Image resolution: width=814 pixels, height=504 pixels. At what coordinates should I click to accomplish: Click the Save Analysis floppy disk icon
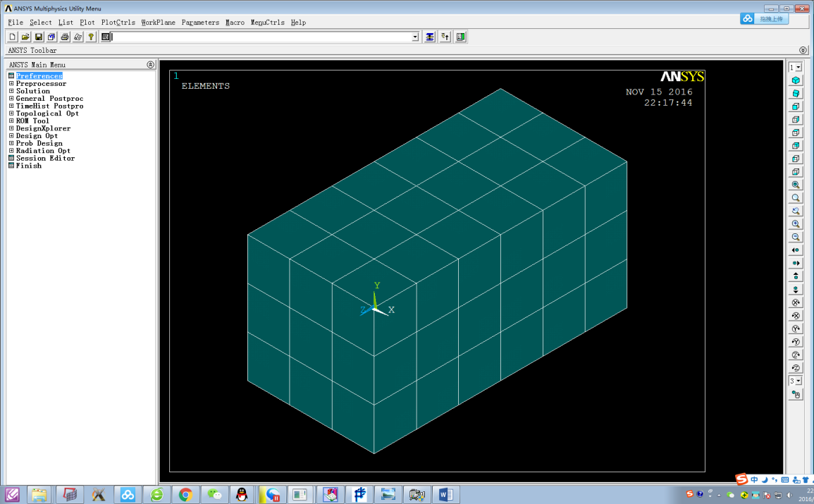click(39, 37)
